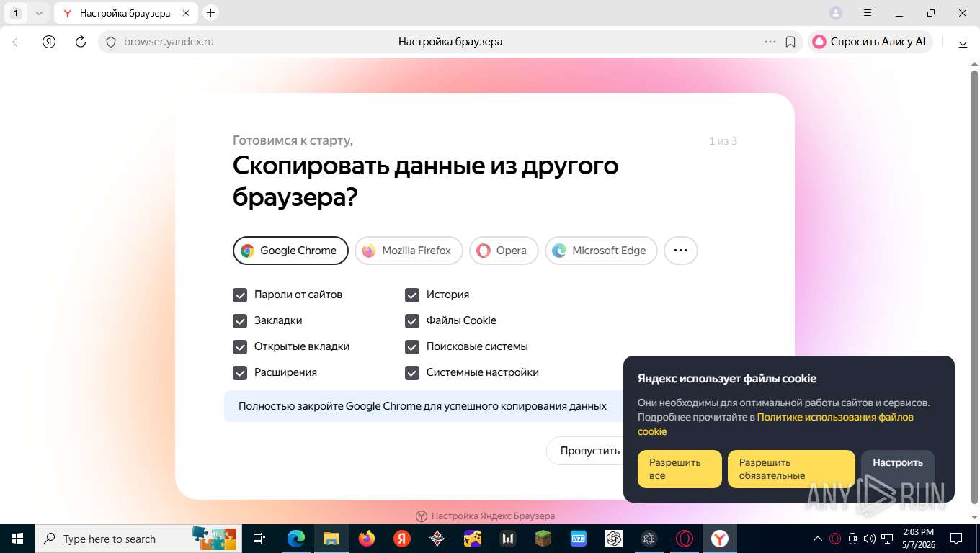980x553 pixels.
Task: Open the tab list dropdown chevron
Action: 39,13
